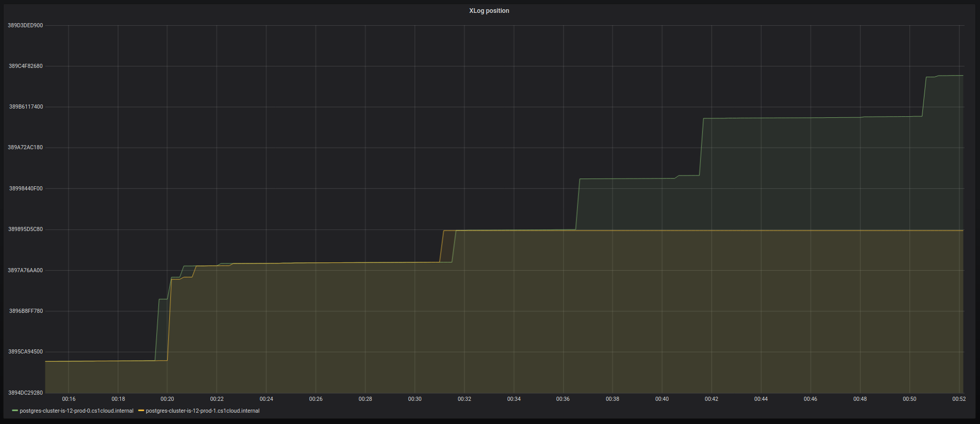980x424 pixels.
Task: Click the 00:34 time axis label
Action: point(514,399)
